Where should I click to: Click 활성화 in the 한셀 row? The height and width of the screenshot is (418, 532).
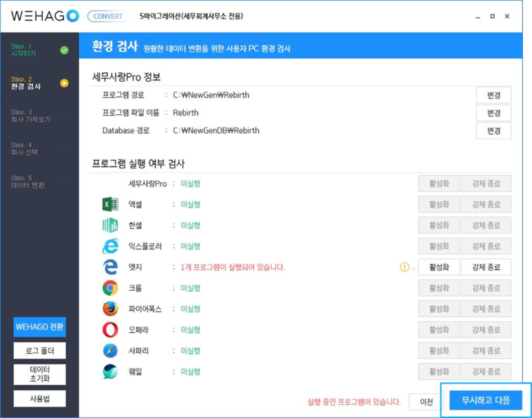439,225
